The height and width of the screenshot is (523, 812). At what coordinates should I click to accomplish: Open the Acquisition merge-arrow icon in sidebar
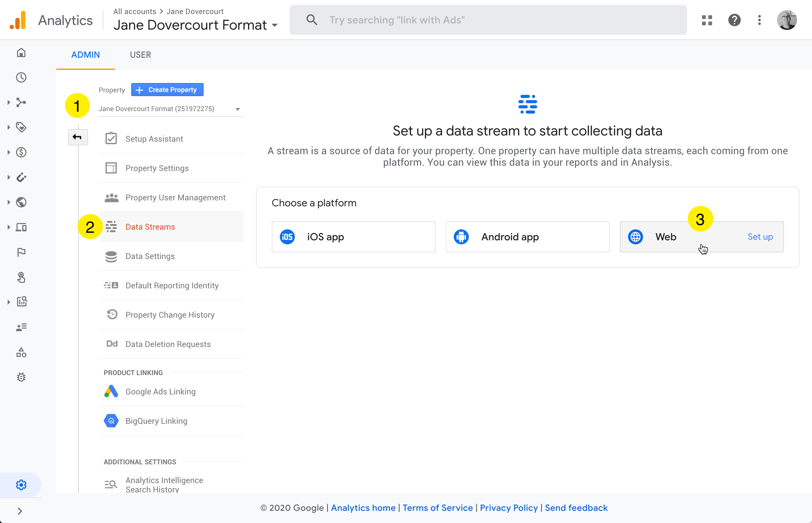click(21, 102)
